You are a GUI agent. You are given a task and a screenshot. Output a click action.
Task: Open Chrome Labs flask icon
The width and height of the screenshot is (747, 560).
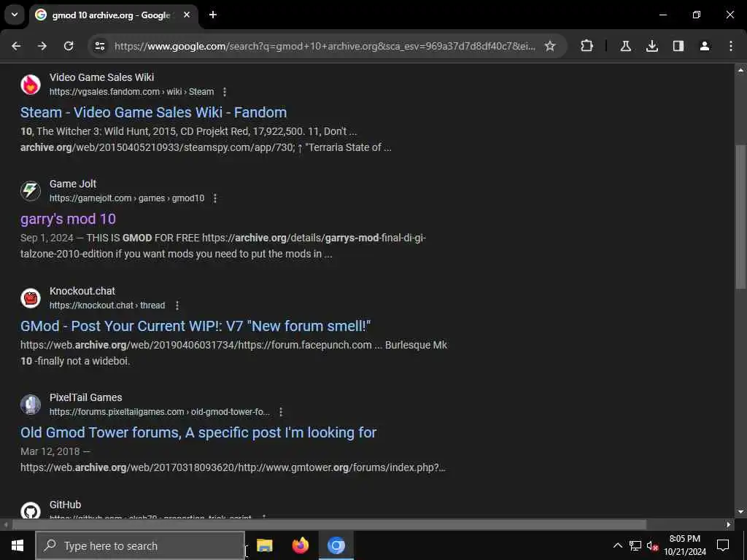click(x=625, y=46)
